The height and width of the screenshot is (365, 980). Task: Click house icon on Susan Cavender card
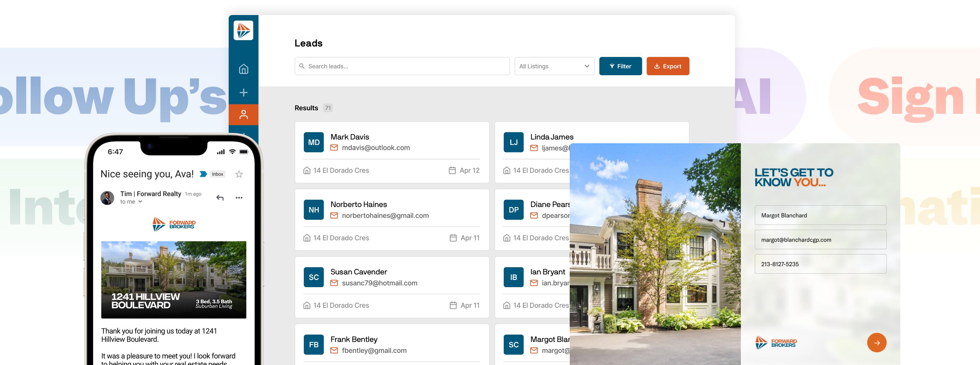coord(307,305)
